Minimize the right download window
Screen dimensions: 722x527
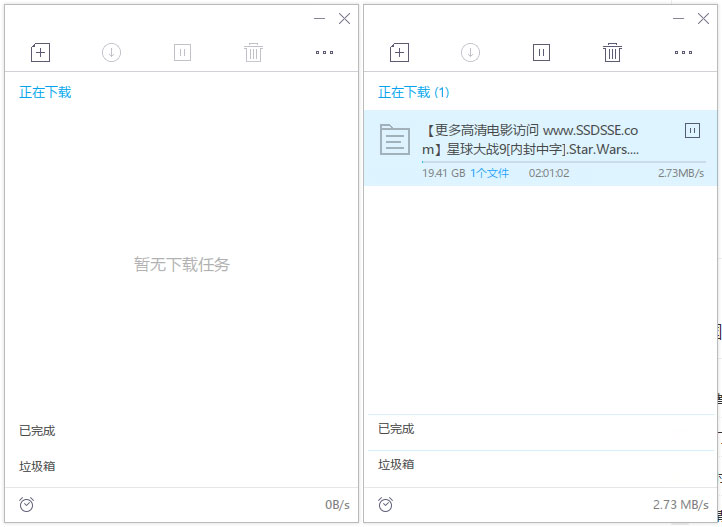click(678, 18)
